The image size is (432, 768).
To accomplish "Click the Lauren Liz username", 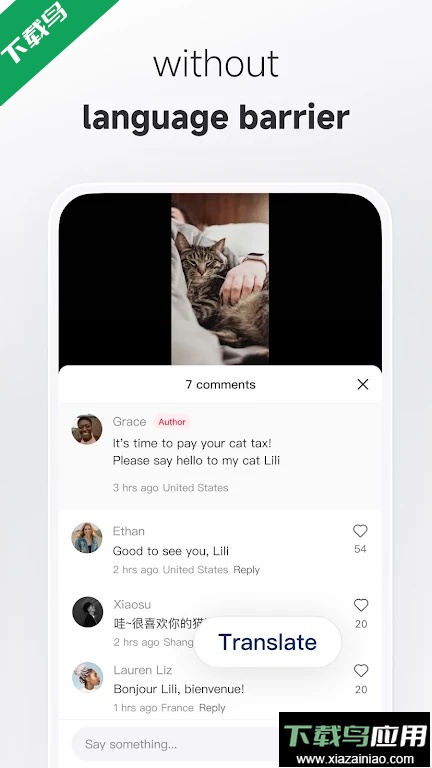I will [x=143, y=670].
